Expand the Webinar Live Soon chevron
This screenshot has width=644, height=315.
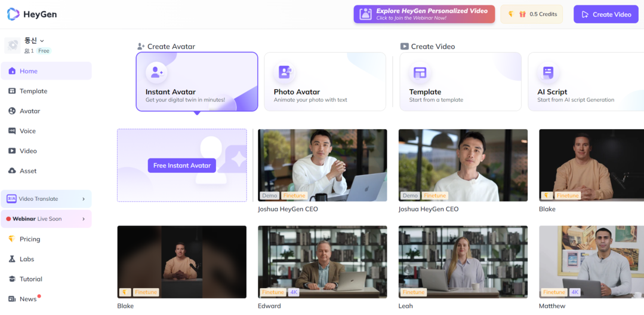[x=84, y=219]
